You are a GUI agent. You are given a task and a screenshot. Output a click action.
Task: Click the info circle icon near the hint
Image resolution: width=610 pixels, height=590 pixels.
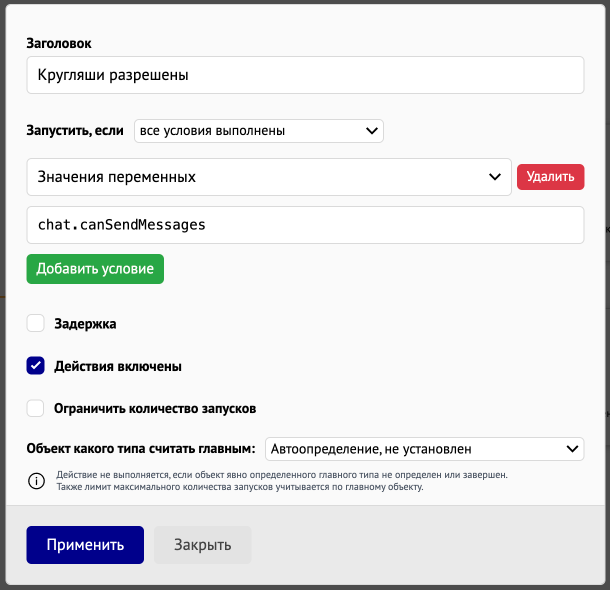tap(37, 481)
